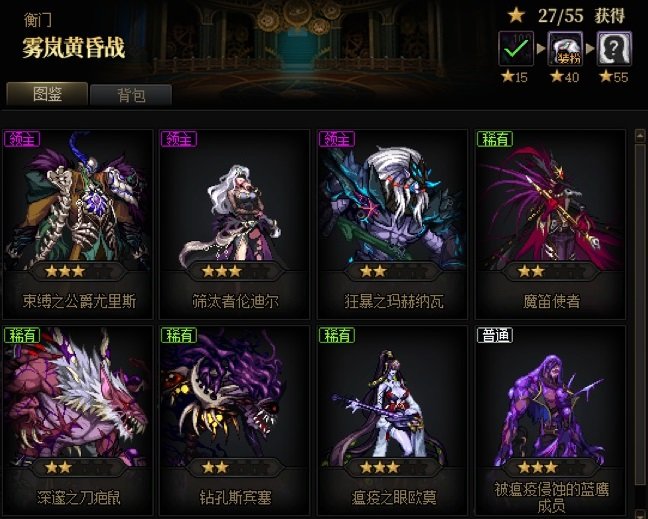
Task: Click the 普通 tag on blue eagle card
Action: point(495,335)
